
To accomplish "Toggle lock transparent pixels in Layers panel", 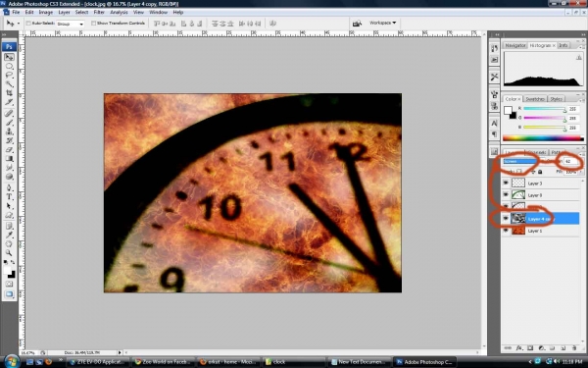I will click(519, 172).
